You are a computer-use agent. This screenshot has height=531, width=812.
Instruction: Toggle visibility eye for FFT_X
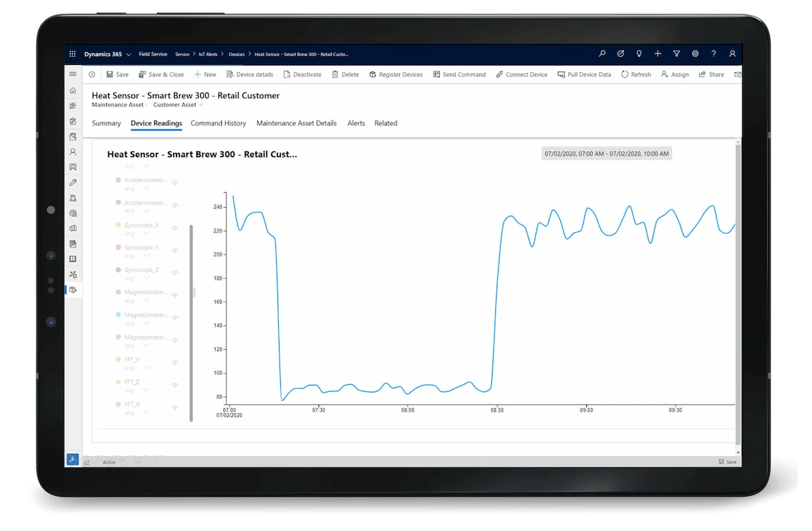pyautogui.click(x=175, y=407)
